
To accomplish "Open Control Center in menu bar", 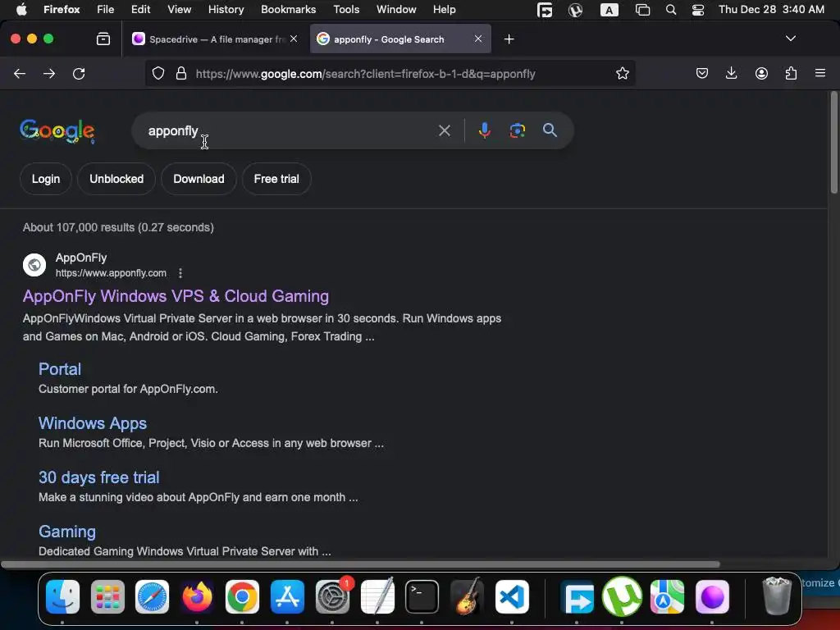I will (x=698, y=10).
